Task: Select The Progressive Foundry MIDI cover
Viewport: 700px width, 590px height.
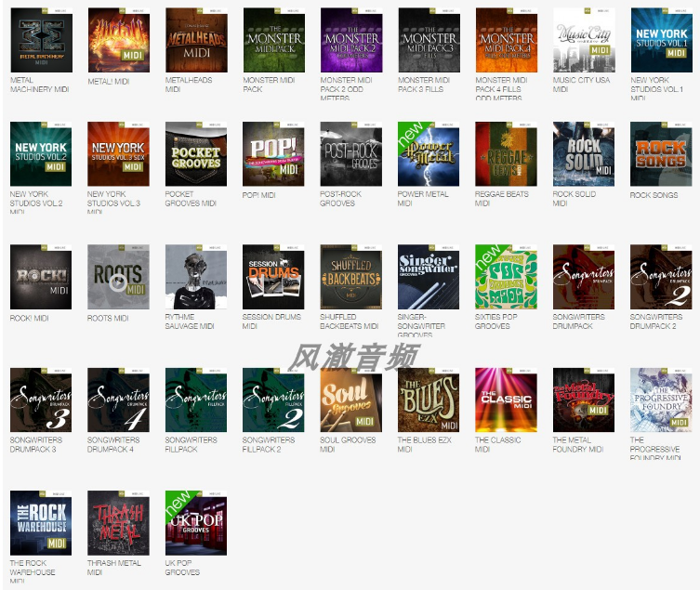Action: point(661,400)
